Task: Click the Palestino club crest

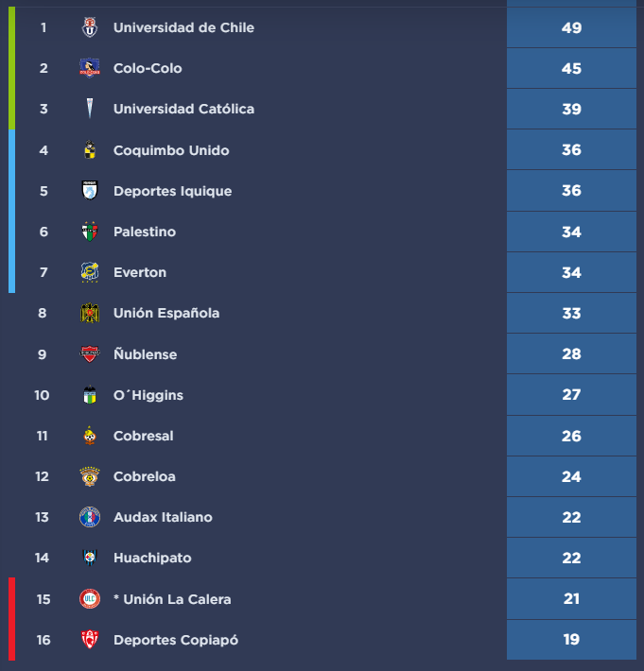Action: [x=90, y=232]
